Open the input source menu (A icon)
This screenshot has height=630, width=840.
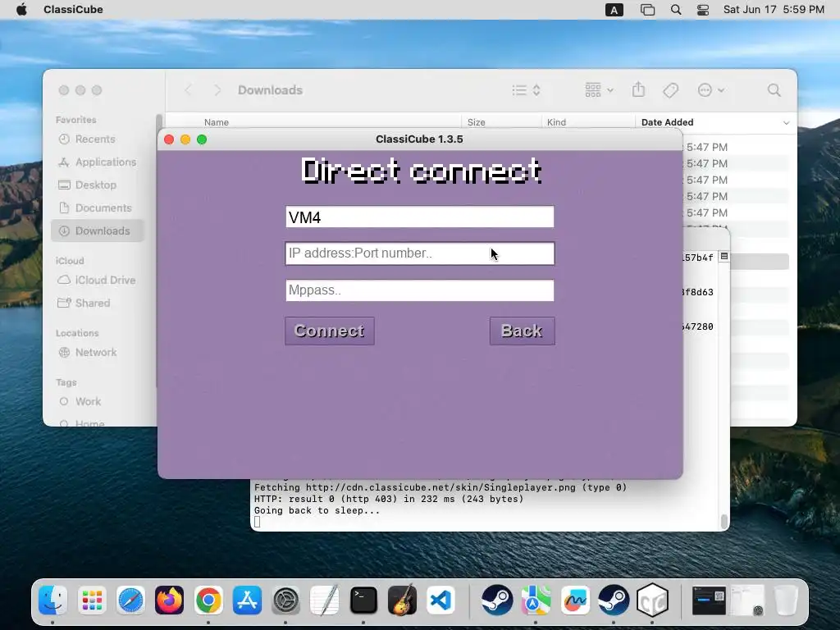coord(614,10)
